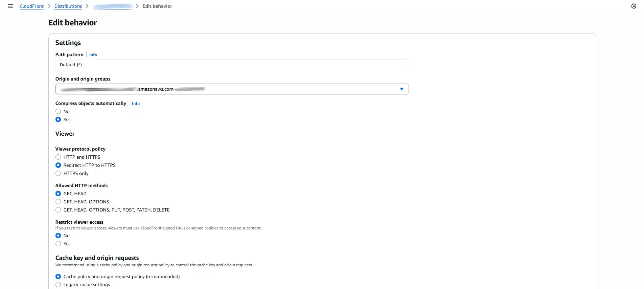The height and width of the screenshot is (289, 644).
Task: Open Info link for Compress objects automatically
Action: point(136,104)
